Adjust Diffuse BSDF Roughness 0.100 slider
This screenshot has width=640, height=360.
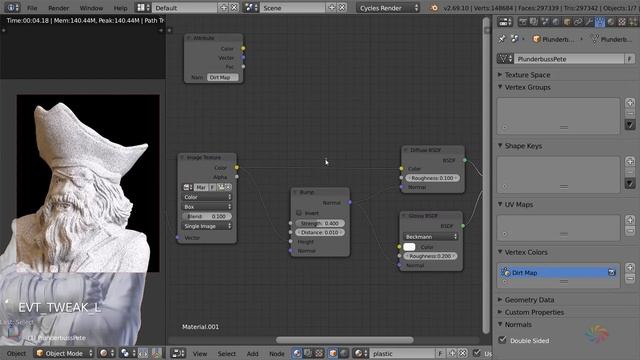pos(432,178)
